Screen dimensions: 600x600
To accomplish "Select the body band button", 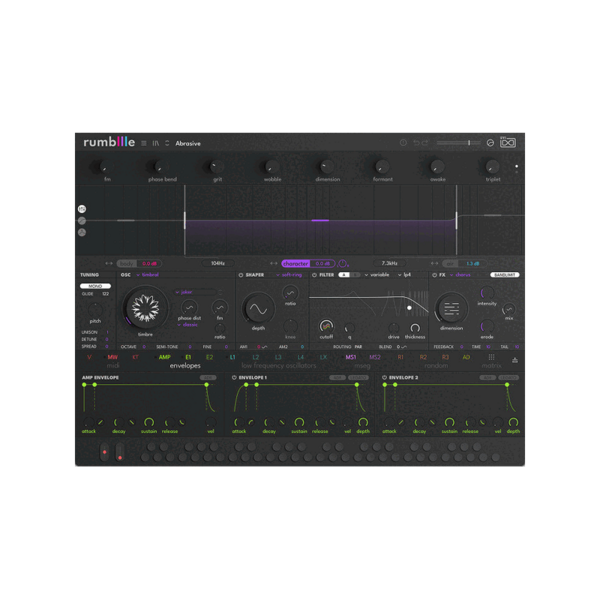I will (127, 264).
